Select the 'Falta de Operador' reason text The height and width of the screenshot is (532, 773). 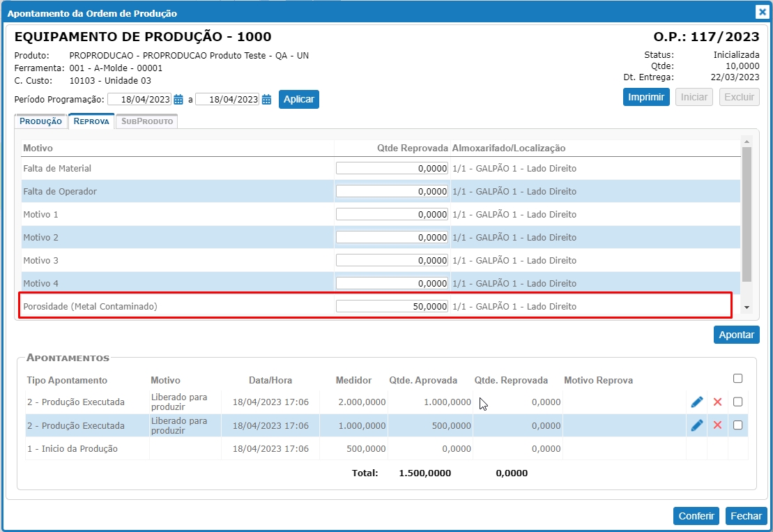pyautogui.click(x=60, y=191)
